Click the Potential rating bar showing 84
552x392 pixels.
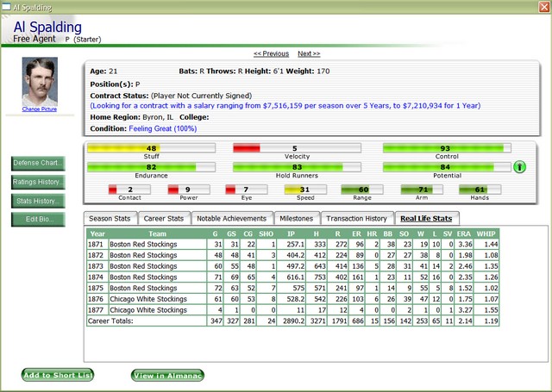pyautogui.click(x=447, y=167)
